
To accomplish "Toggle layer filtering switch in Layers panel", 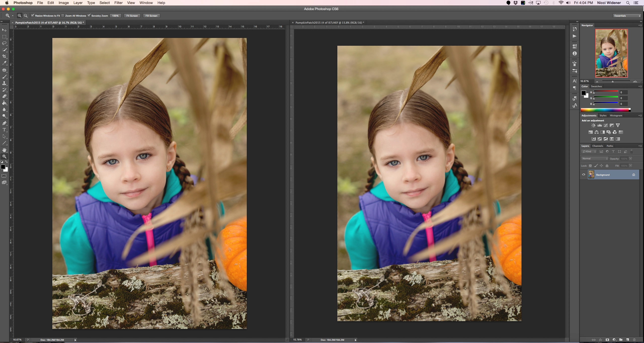I will coord(631,152).
